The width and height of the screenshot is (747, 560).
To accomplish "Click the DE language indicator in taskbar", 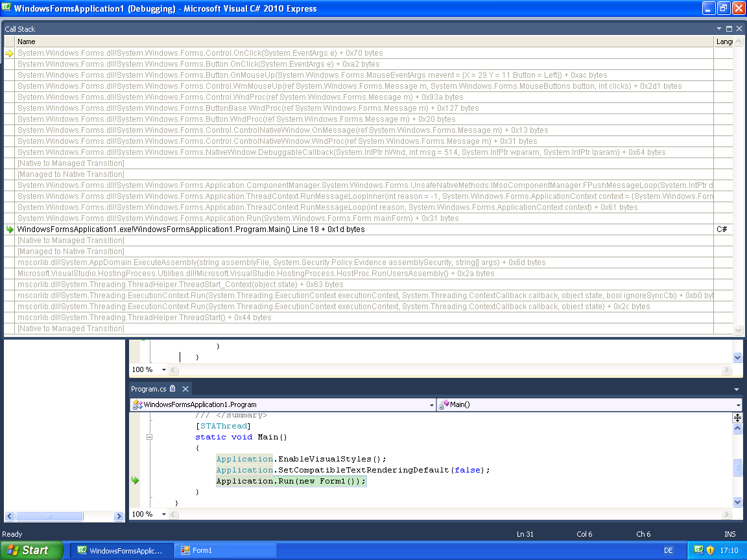I will (669, 550).
